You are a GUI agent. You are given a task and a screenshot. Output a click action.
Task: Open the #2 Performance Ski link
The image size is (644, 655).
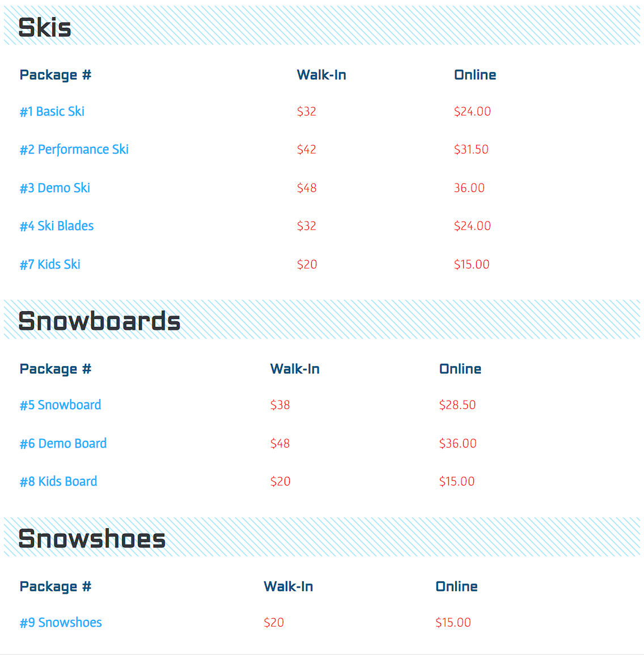coord(74,150)
